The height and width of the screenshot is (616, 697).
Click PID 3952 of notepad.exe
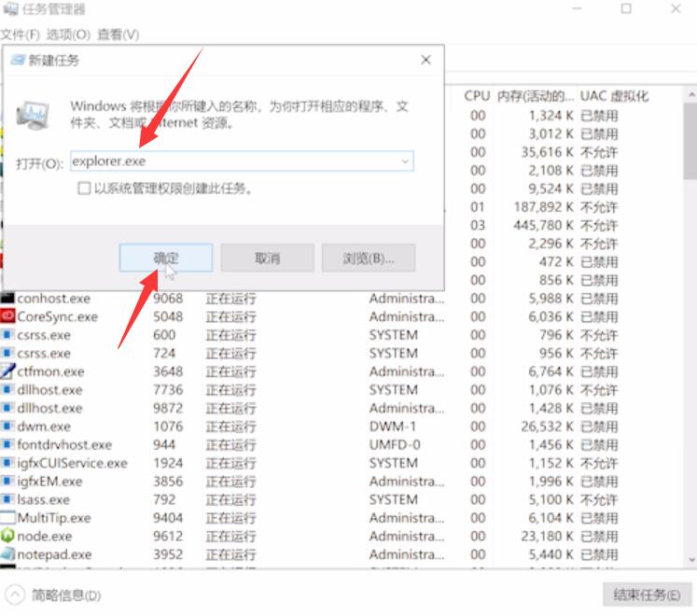click(x=168, y=554)
